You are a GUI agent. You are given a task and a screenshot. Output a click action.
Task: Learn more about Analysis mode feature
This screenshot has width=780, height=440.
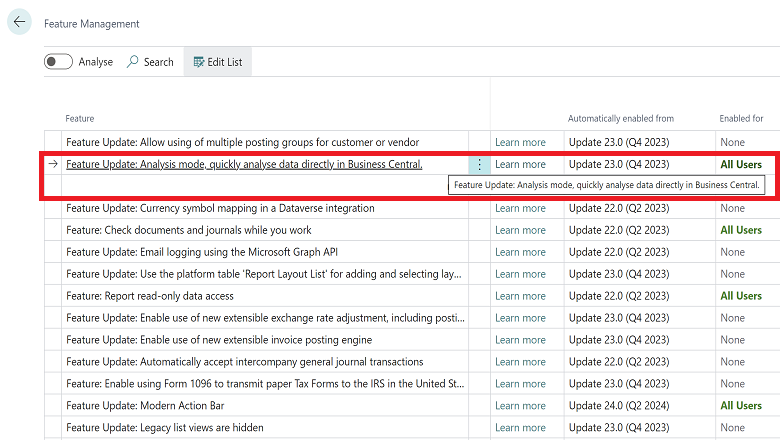pos(520,165)
